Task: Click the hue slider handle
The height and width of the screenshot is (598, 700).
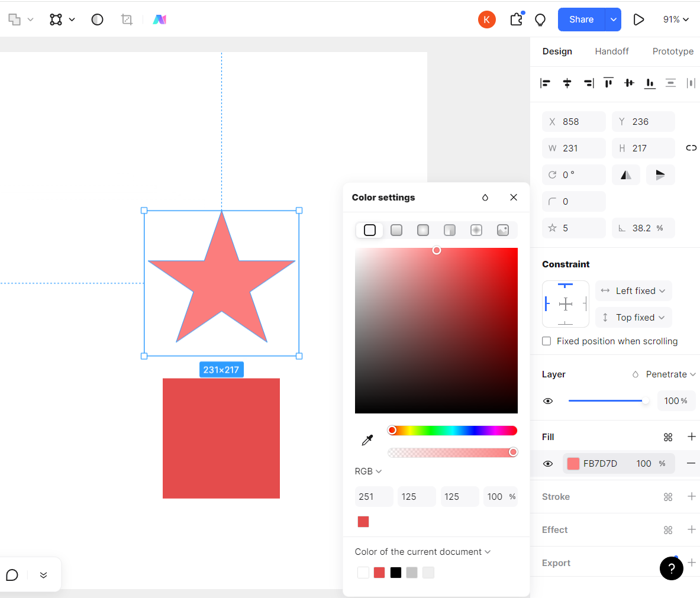Action: coord(392,430)
